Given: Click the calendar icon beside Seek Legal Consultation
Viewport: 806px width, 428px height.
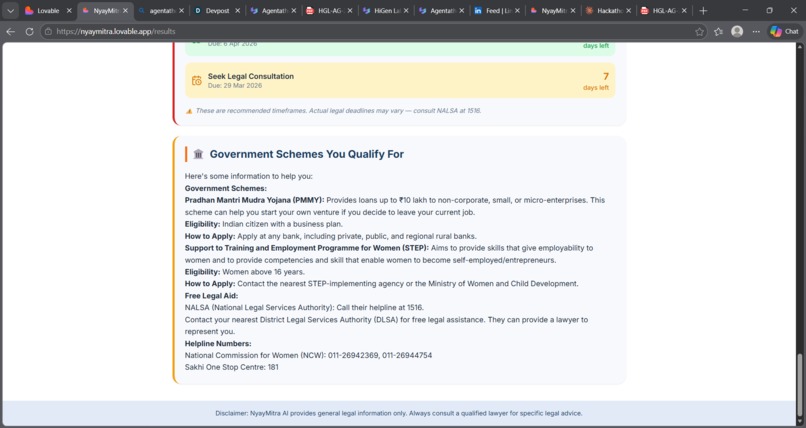Looking at the screenshot, I should [x=197, y=81].
